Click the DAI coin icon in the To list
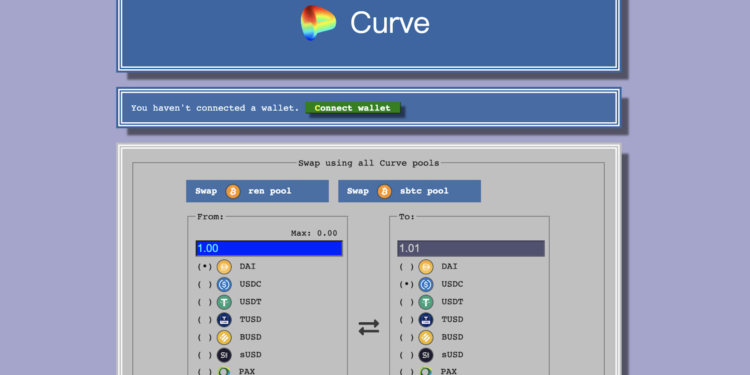750x375 pixels. click(426, 266)
